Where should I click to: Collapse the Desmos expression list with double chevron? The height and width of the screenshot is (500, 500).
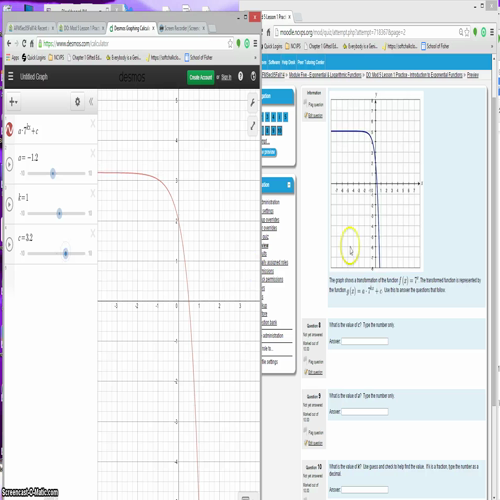click(91, 102)
